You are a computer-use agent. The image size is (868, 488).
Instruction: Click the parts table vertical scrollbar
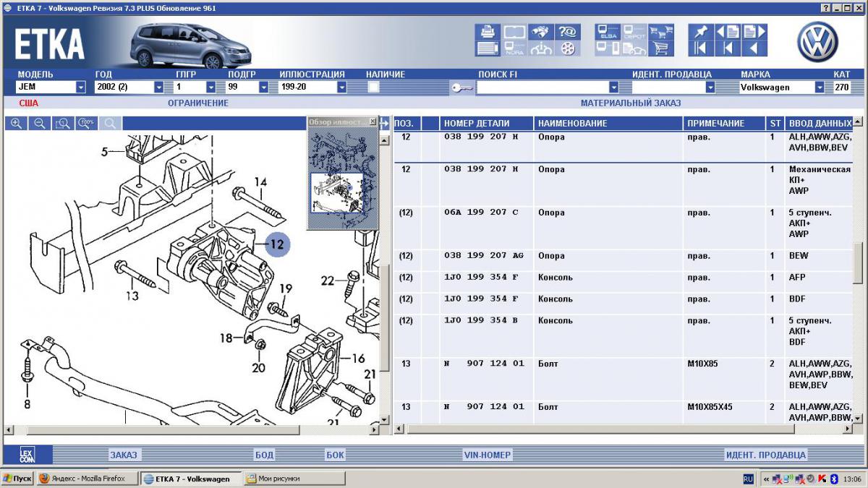tap(858, 270)
